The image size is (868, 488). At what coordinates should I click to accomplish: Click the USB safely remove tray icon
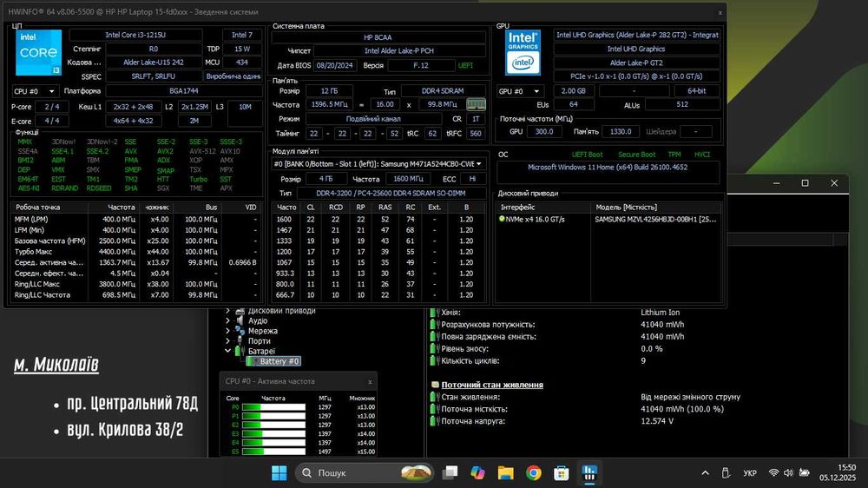pyautogui.click(x=726, y=473)
